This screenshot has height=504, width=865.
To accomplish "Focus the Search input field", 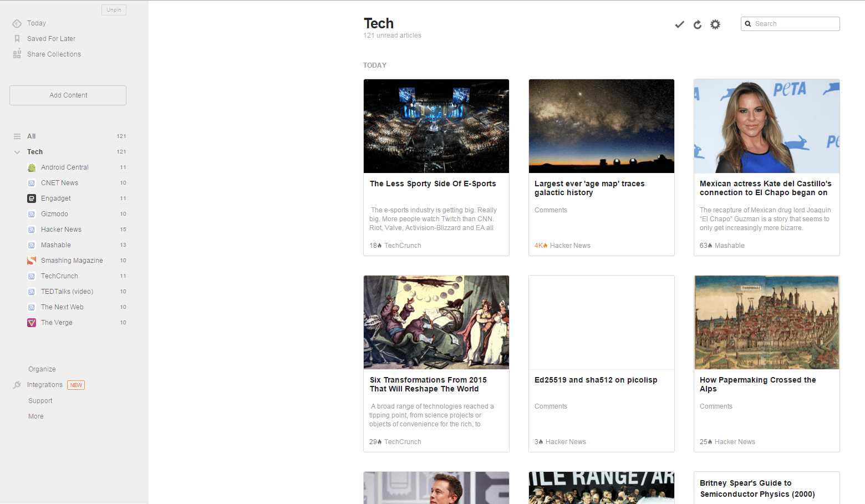I will click(x=790, y=24).
